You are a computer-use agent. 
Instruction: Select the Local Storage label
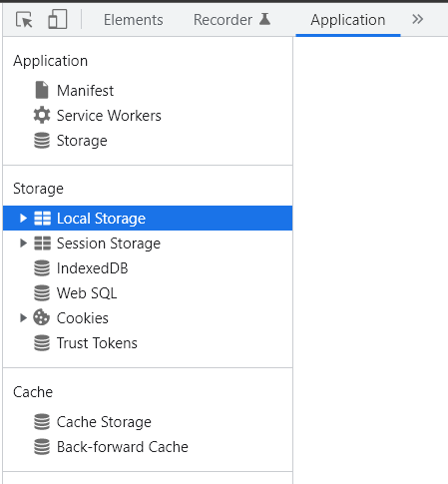coord(101,219)
